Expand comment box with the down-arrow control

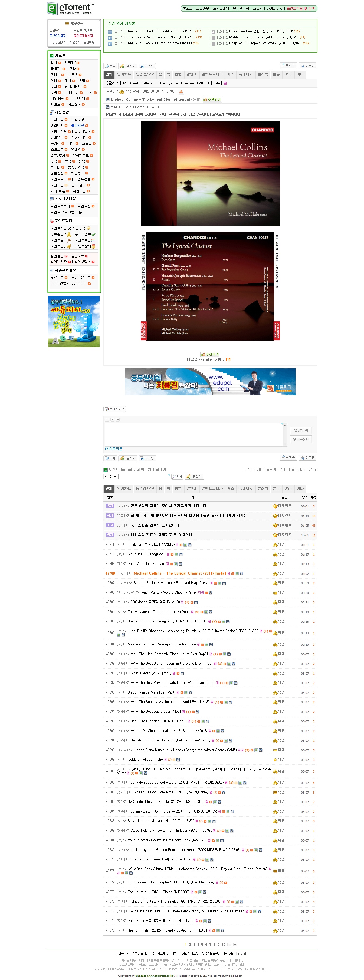(x=117, y=420)
